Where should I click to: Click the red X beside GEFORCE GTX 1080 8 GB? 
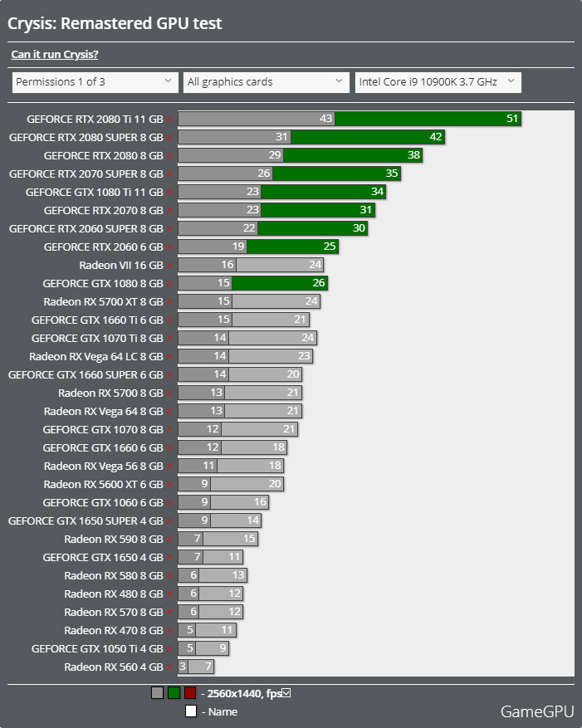click(169, 284)
